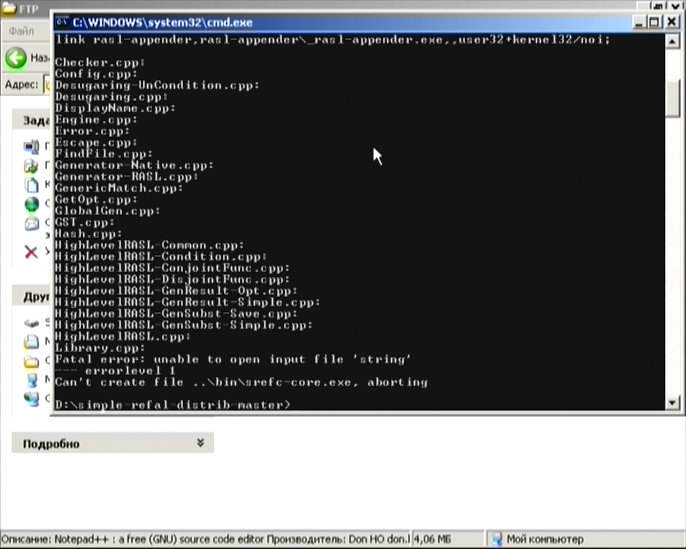The image size is (686, 549).
Task: Click the 'errorlevel 1' line
Action: point(116,371)
